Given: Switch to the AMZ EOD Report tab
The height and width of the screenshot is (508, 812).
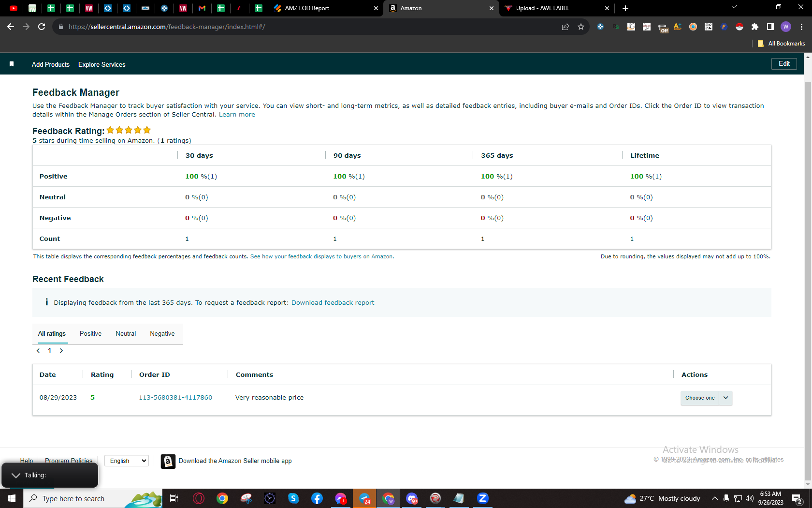Looking at the screenshot, I should point(307,8).
